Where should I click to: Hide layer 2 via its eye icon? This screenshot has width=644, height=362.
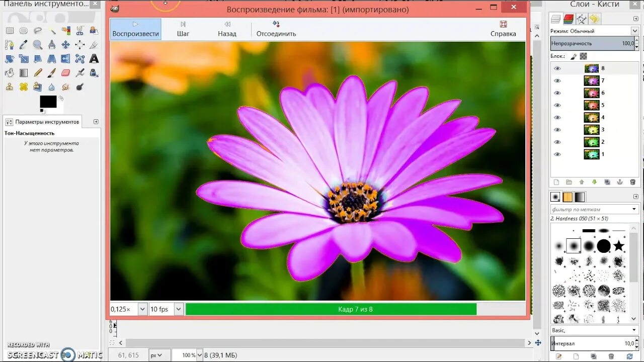coord(557,142)
